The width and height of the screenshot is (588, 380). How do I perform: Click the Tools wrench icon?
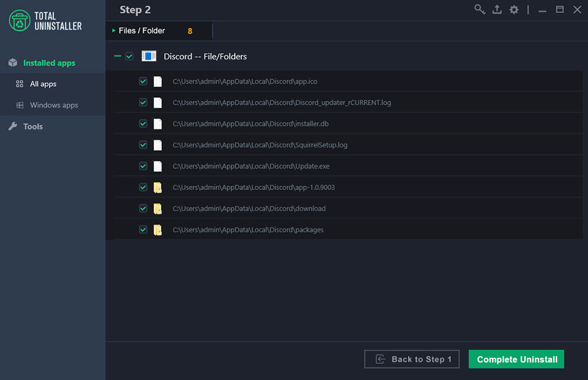(13, 126)
